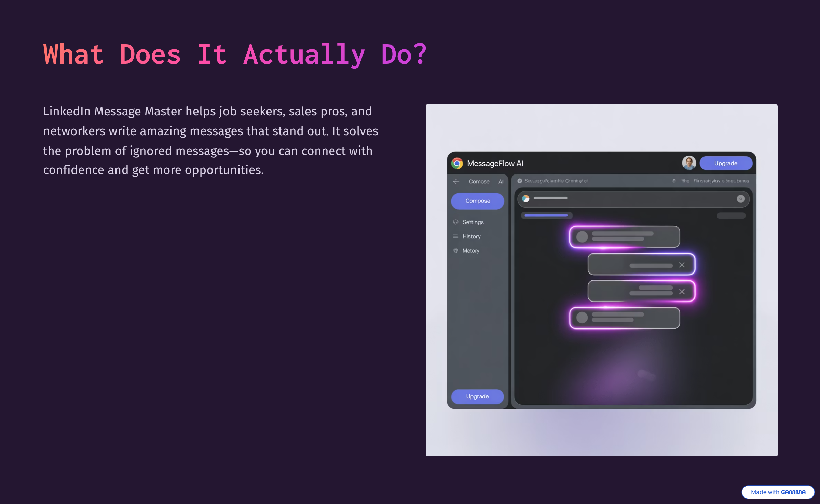Click the paragraph starting LinkedIn Message Master

click(x=211, y=141)
